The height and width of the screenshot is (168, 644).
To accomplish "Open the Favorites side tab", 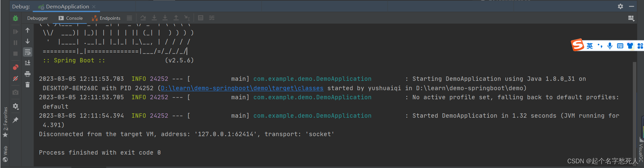I will coord(5,122).
